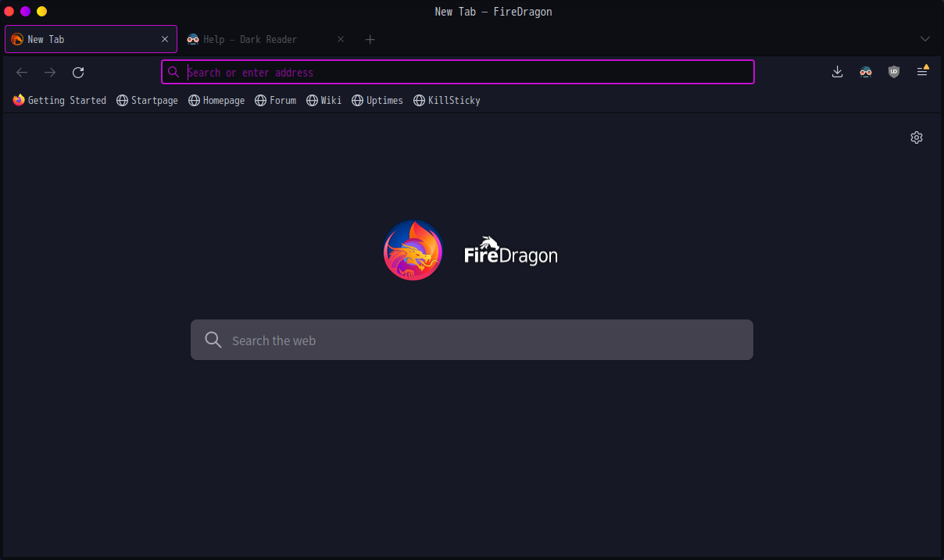Screen dimensions: 944x560
Task: Select the New Tab tab
Action: click(x=91, y=39)
